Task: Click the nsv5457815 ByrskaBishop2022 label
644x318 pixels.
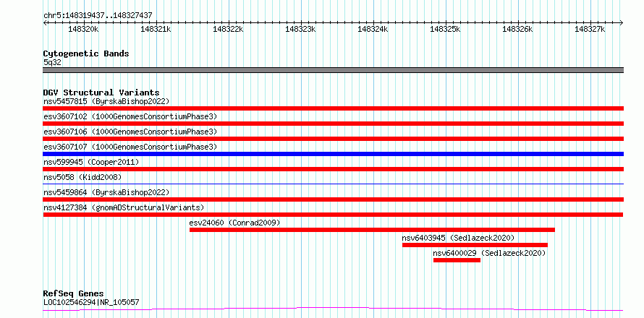Action: click(106, 101)
